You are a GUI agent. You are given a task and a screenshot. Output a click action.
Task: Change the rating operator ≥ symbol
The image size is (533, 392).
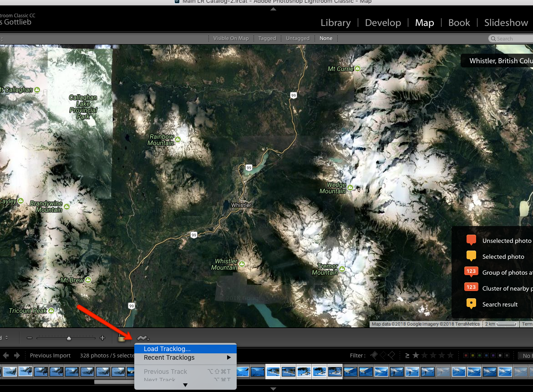pos(407,356)
